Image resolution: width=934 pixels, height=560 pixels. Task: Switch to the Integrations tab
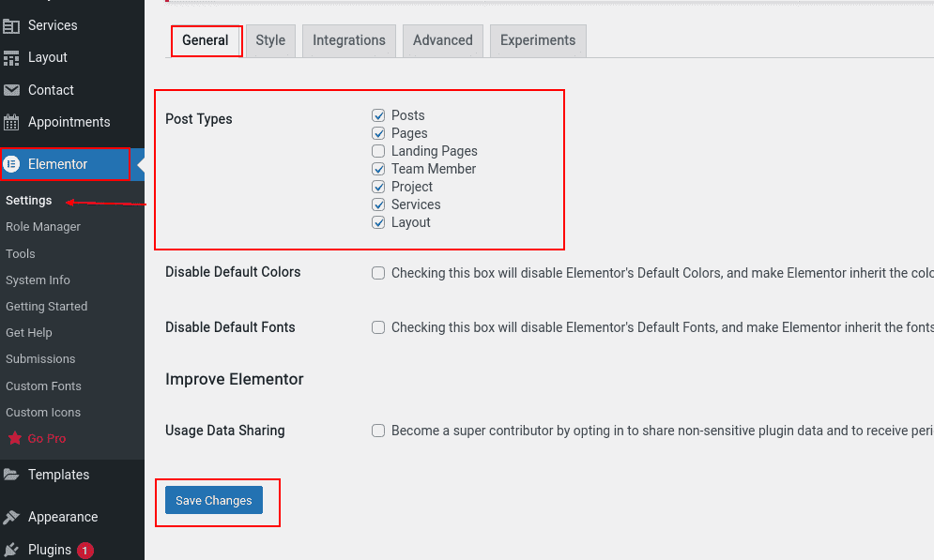tap(349, 40)
